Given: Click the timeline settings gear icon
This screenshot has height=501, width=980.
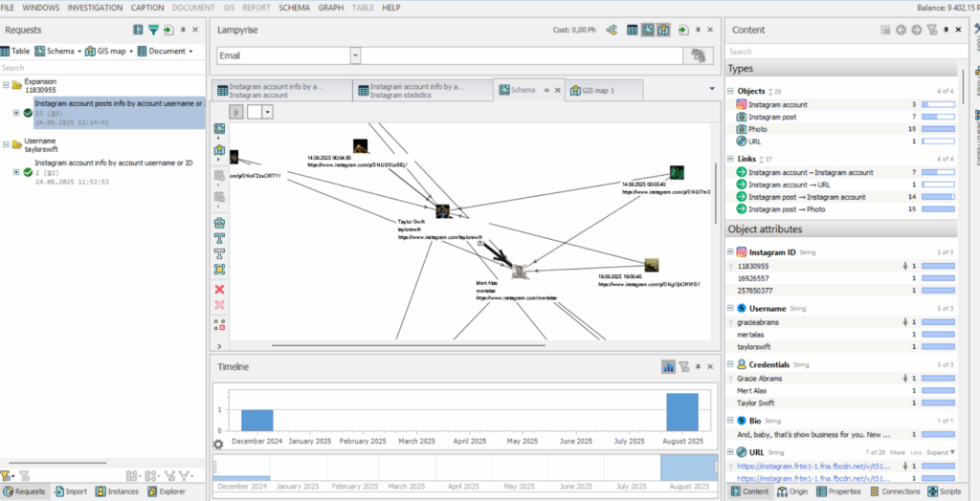Looking at the screenshot, I should coord(218,445).
